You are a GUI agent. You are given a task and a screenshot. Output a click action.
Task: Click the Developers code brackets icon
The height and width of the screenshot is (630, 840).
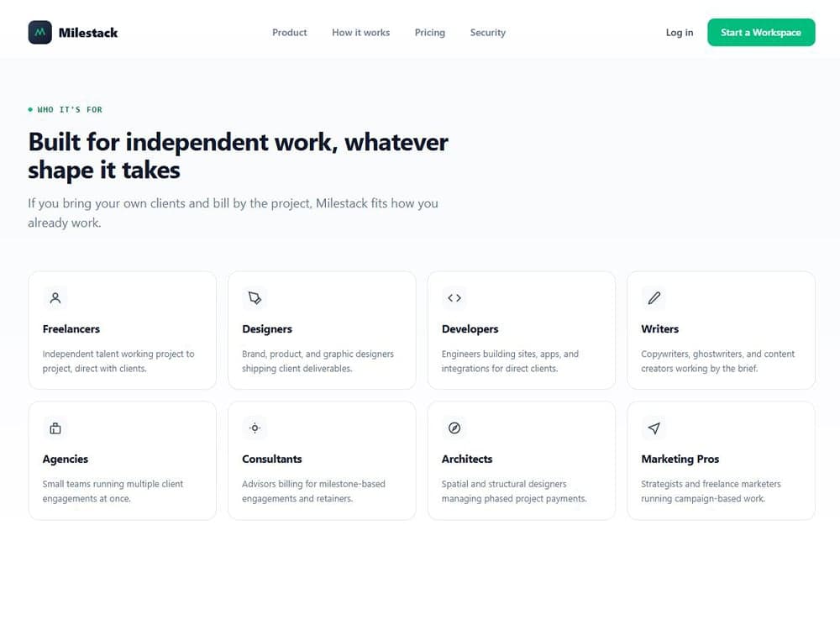[x=454, y=298]
